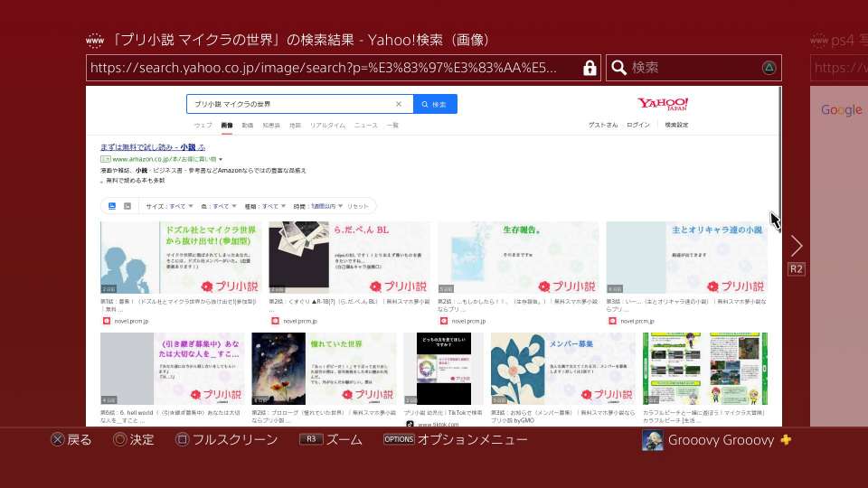
Task: Click the TikTok favicon beside www.tiktok.com
Action: click(410, 425)
